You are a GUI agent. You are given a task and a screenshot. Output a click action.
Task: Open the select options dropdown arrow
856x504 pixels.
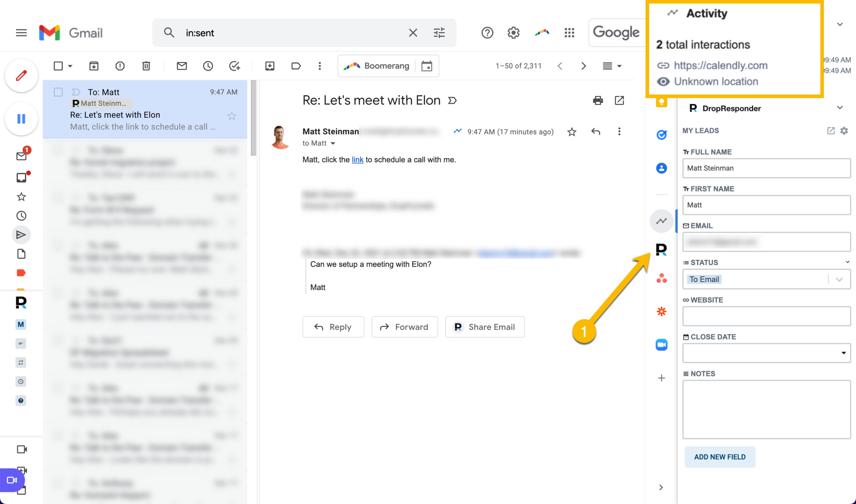[x=70, y=66]
